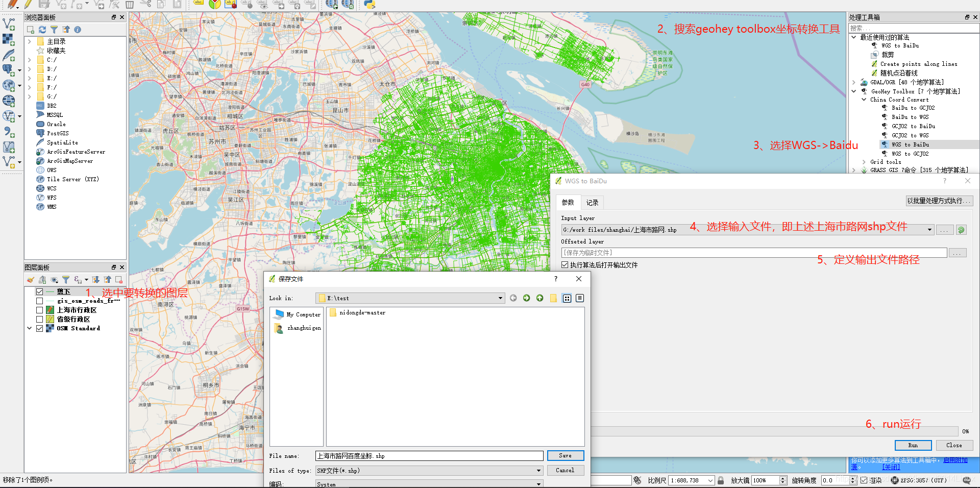Image resolution: width=980 pixels, height=488 pixels.
Task: Click Save in the save file dialog
Action: click(565, 455)
